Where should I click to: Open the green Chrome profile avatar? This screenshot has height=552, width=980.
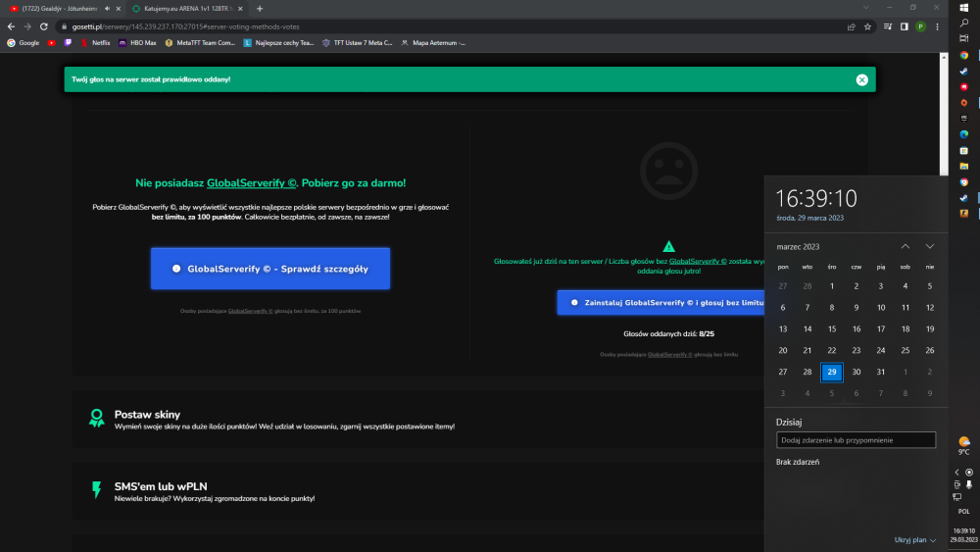[x=920, y=26]
